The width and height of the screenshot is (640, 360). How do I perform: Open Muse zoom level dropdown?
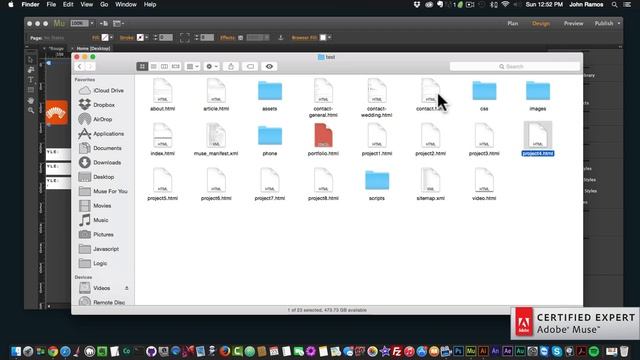coord(92,24)
